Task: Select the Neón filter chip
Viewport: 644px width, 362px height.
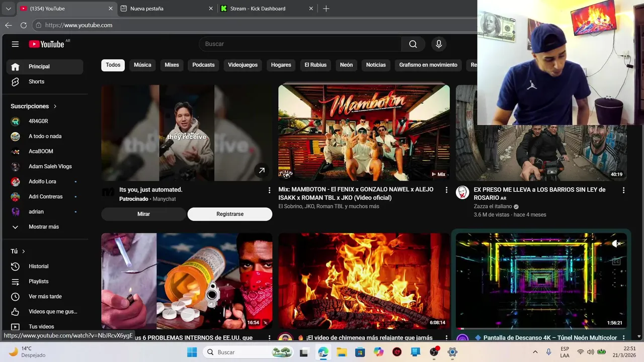Action: point(346,65)
